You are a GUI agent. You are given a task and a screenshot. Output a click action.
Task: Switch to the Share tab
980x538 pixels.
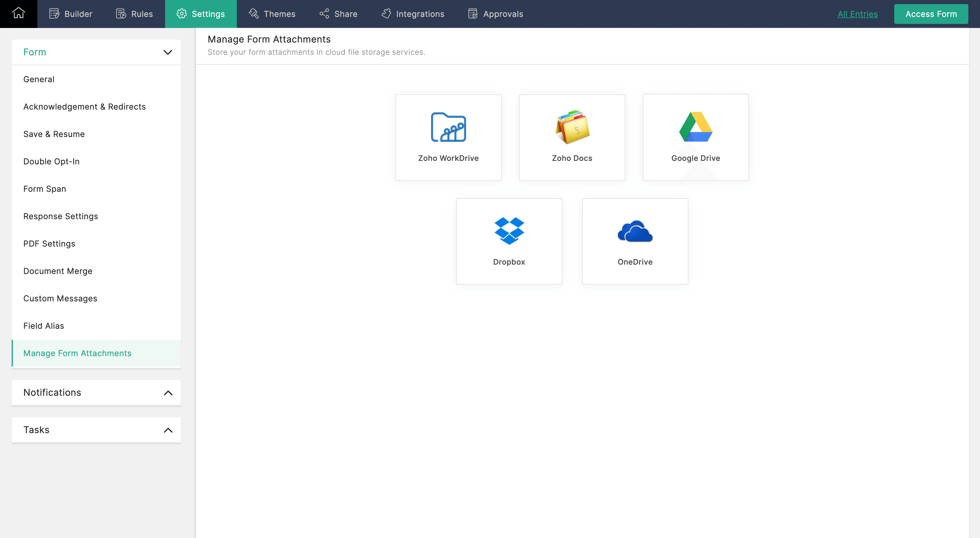click(x=338, y=14)
